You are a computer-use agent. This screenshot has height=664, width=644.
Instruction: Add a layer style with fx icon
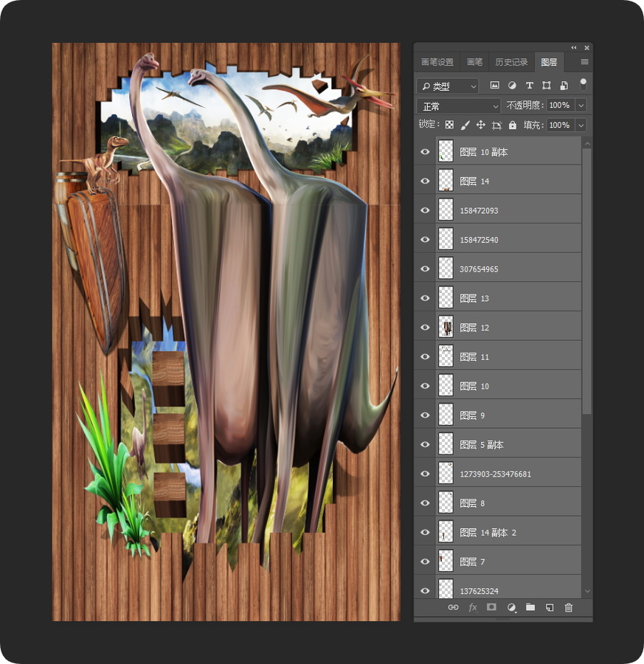(473, 608)
